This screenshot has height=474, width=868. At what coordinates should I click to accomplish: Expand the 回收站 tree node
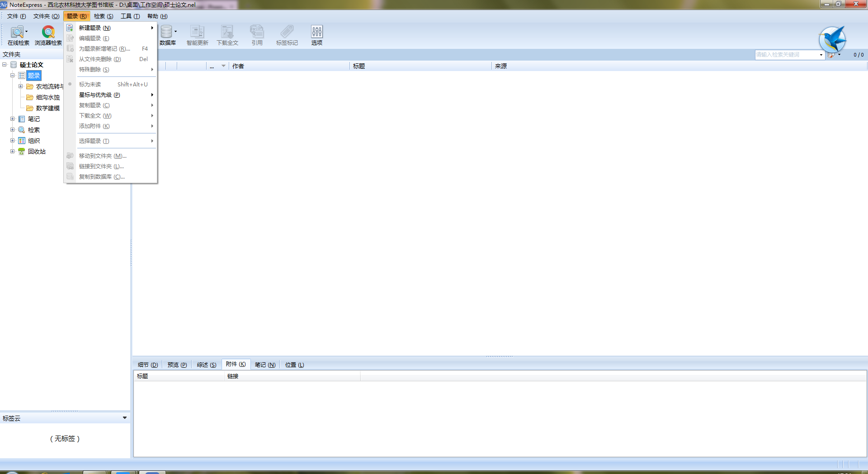click(x=13, y=152)
